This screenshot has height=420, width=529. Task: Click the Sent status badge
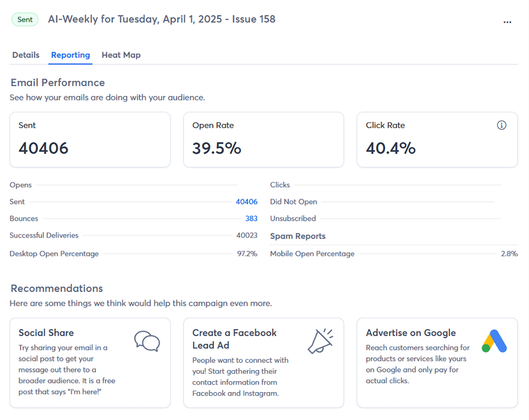click(x=25, y=19)
